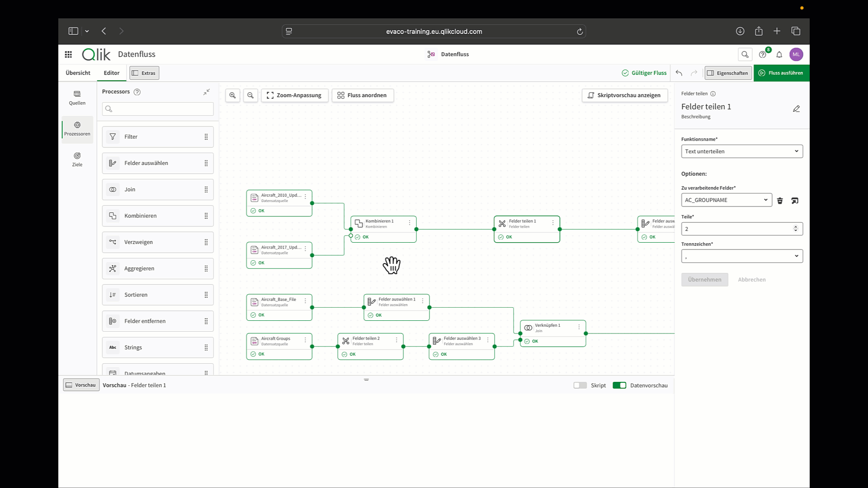This screenshot has height=488, width=868.
Task: Click the Fluss ausführen button
Action: pyautogui.click(x=781, y=73)
